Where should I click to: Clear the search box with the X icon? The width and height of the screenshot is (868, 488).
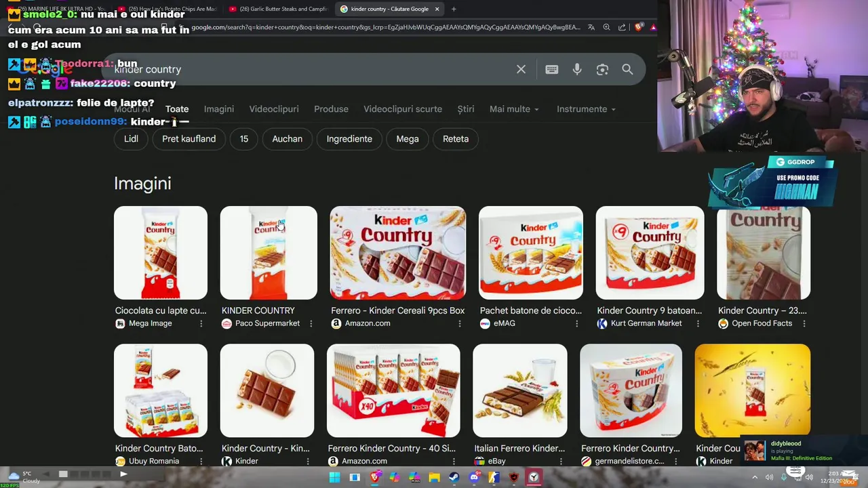pos(521,69)
